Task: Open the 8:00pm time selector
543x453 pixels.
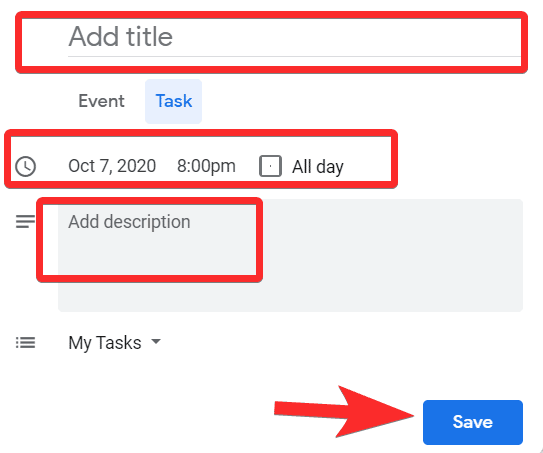Action: tap(206, 166)
